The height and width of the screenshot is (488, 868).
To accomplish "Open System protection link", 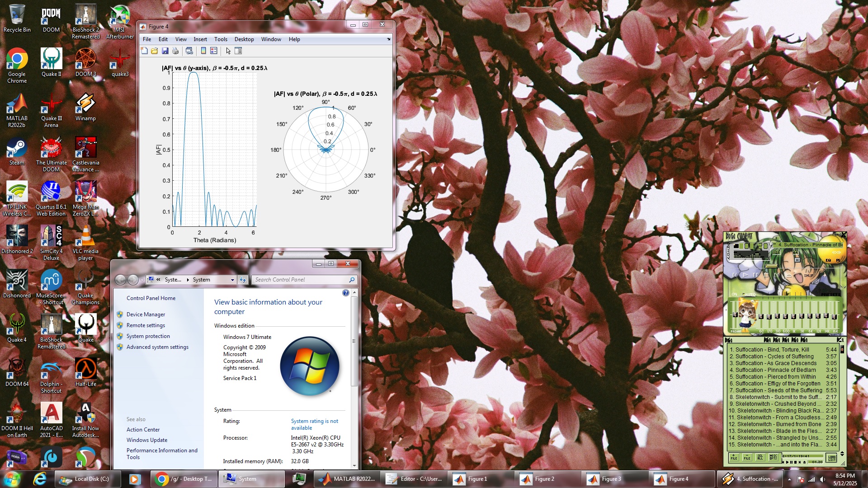I will 148,336.
